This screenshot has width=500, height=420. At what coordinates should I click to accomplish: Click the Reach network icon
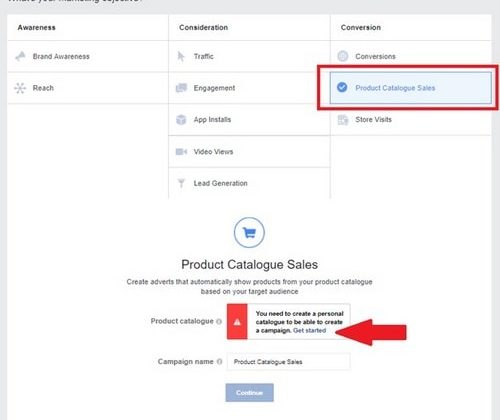20,88
